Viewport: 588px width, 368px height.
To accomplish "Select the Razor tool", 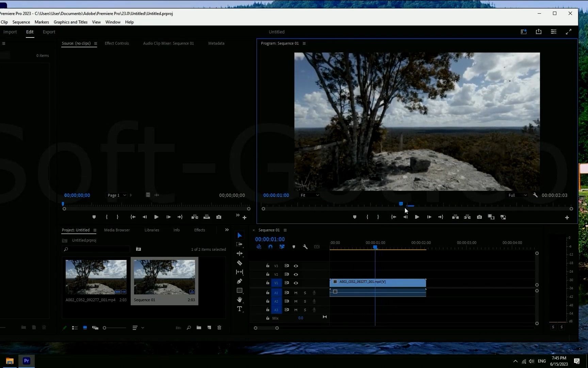I will tap(240, 263).
